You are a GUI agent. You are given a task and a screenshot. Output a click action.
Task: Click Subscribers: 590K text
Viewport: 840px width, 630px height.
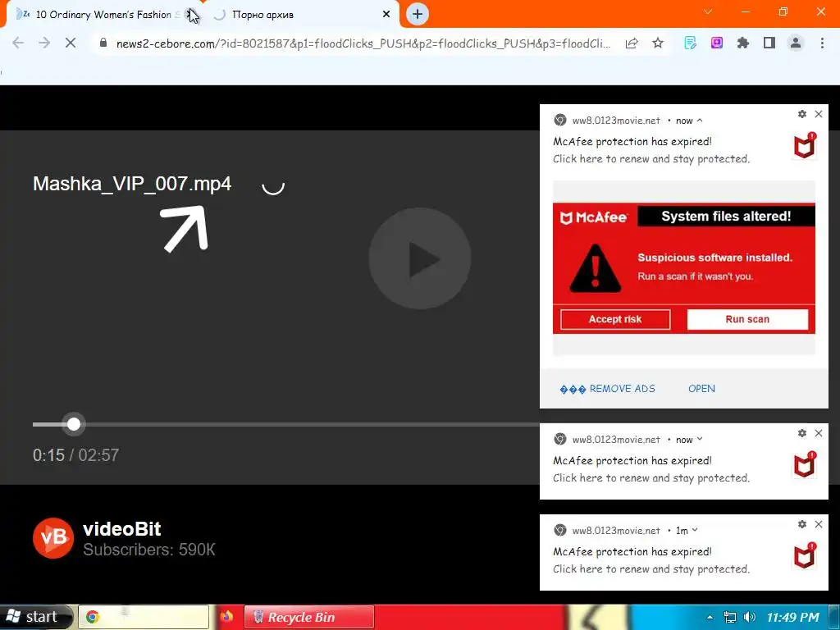coord(149,550)
